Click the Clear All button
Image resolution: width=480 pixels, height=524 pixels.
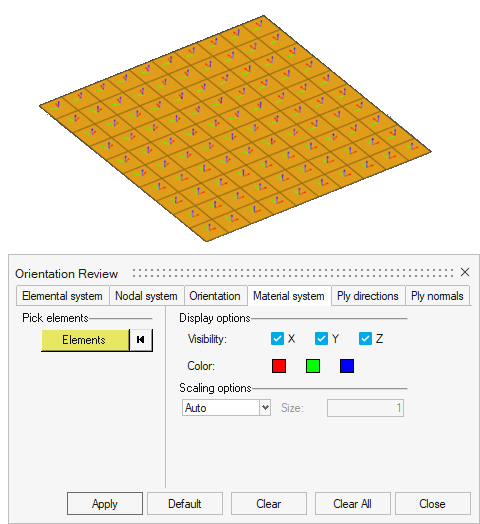pyautogui.click(x=352, y=504)
